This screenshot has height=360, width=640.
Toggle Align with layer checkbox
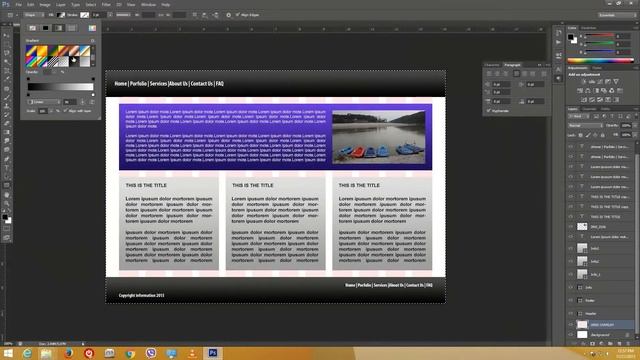pyautogui.click(x=65, y=111)
